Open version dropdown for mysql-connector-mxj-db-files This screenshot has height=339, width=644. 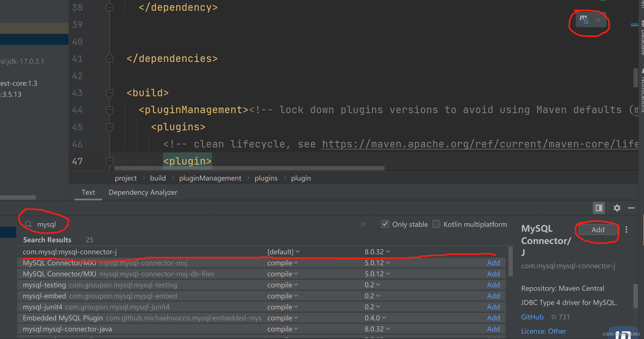[377, 274]
